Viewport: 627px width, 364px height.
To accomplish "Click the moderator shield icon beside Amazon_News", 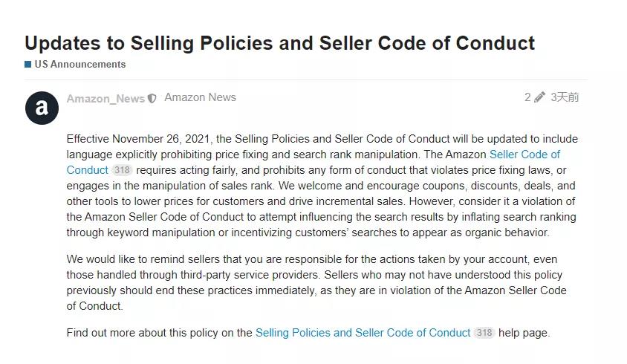I will [x=152, y=98].
